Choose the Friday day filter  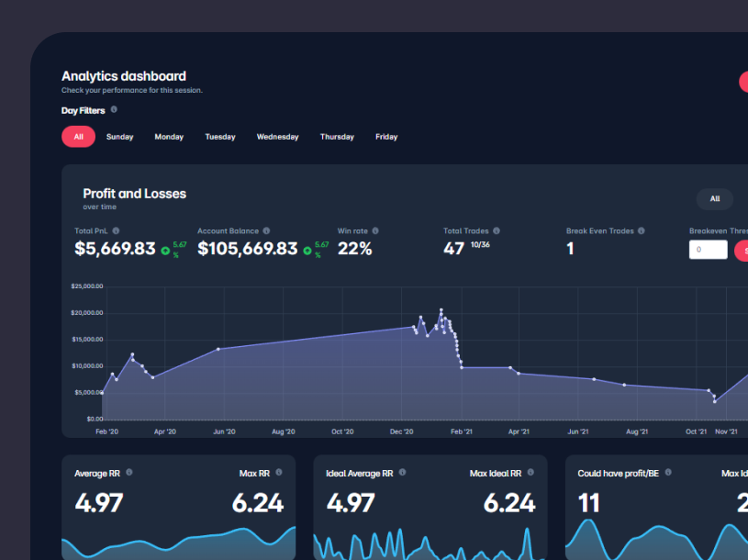pyautogui.click(x=386, y=137)
